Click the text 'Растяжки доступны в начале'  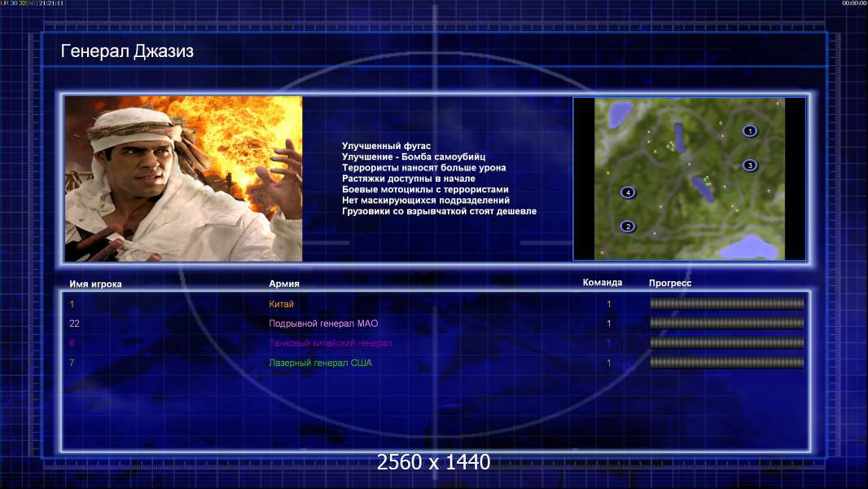pyautogui.click(x=408, y=178)
